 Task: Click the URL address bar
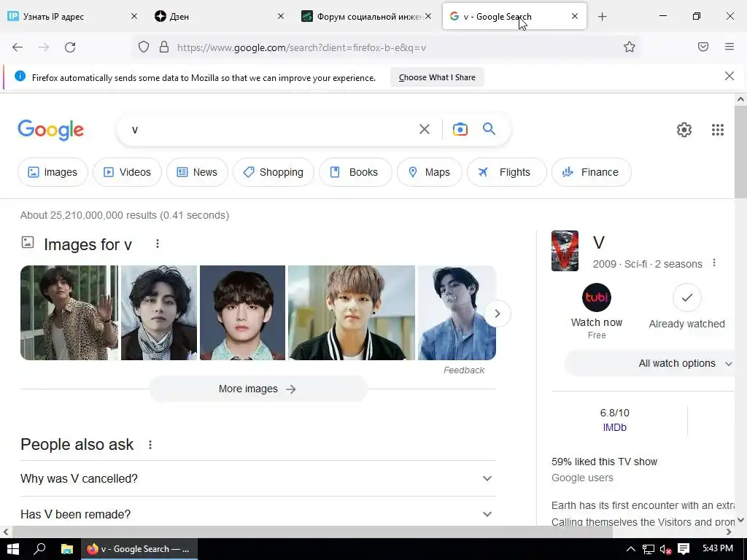click(x=386, y=47)
